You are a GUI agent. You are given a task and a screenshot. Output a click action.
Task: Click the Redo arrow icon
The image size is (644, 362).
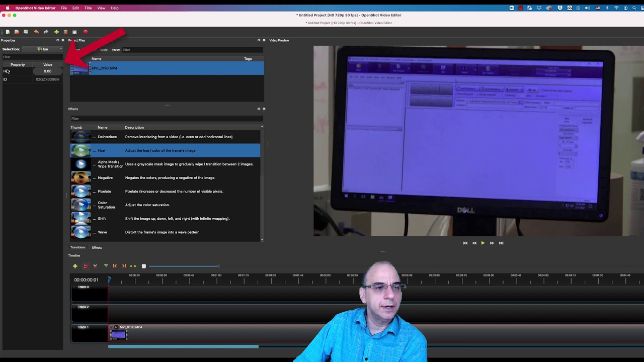46,32
